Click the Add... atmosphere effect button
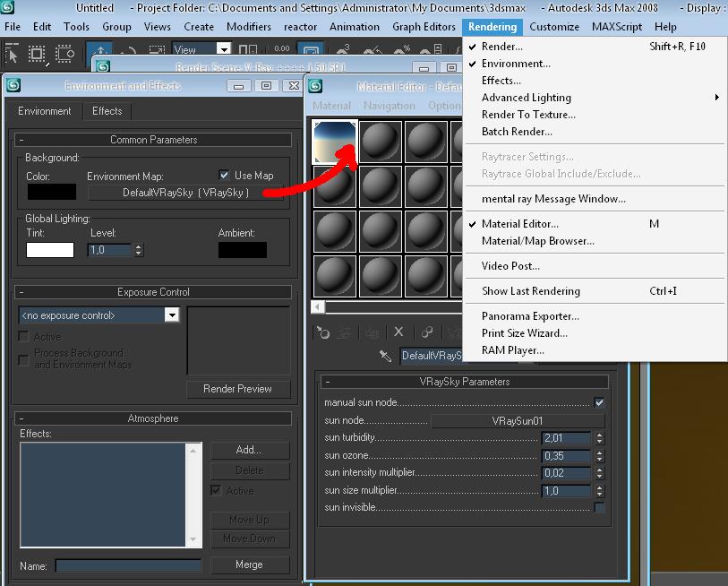This screenshot has height=586, width=728. pos(249,450)
